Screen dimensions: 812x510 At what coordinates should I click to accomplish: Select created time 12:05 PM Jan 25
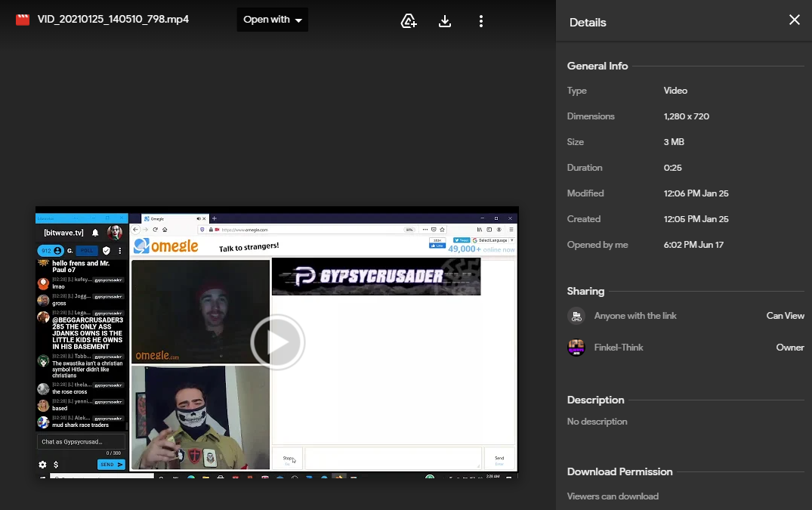click(x=696, y=219)
